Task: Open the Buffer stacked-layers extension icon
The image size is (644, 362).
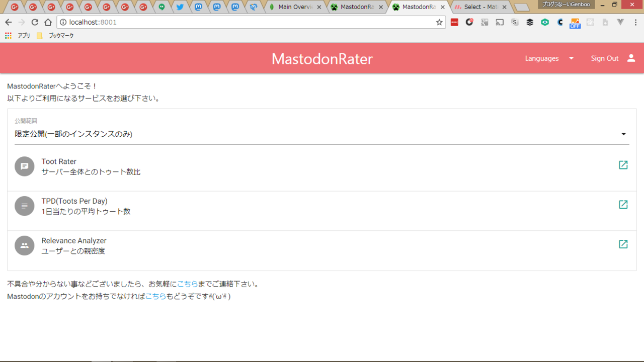Action: (530, 22)
